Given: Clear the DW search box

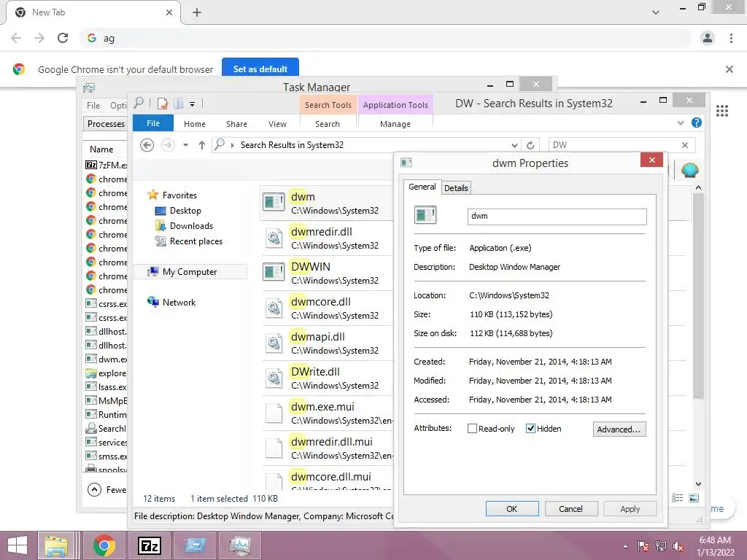Looking at the screenshot, I should [x=684, y=145].
